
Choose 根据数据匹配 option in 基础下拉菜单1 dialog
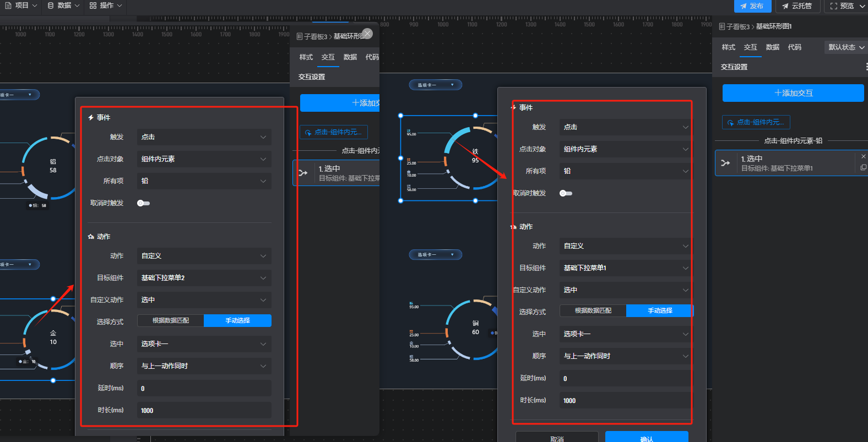(593, 310)
